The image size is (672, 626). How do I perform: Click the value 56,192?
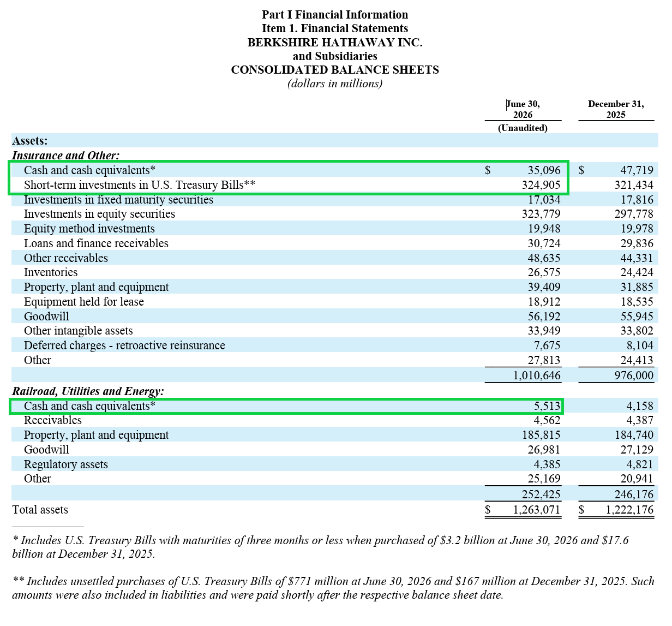pyautogui.click(x=544, y=317)
